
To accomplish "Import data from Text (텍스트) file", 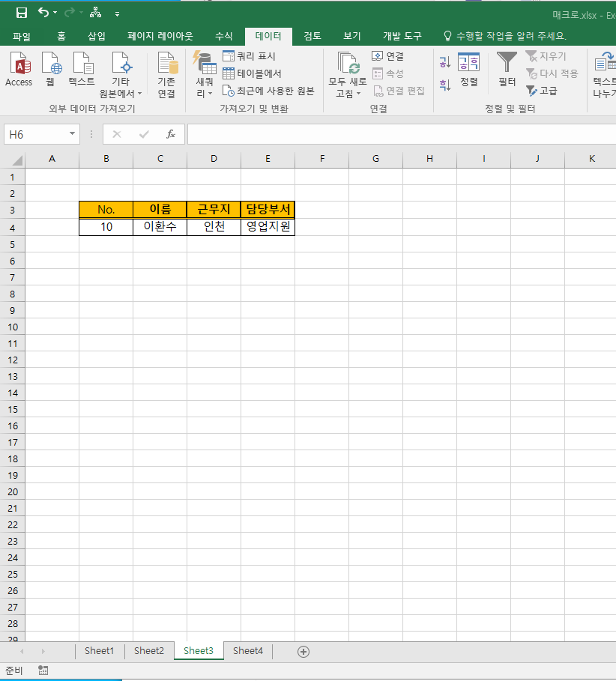I will coord(82,70).
